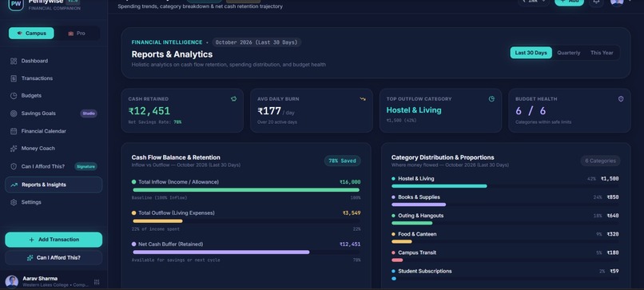
Task: Switch to This Year range
Action: [602, 53]
